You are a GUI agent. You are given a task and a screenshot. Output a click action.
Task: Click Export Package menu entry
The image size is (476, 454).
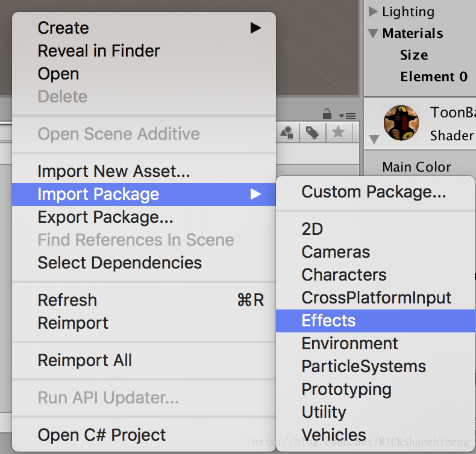[x=105, y=217]
